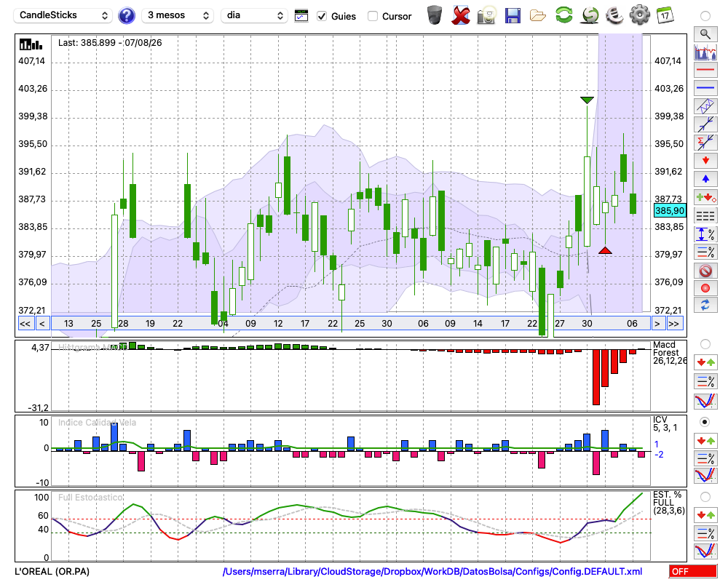The image size is (728, 582).
Task: Open the yellow folder icon
Action: point(538,16)
